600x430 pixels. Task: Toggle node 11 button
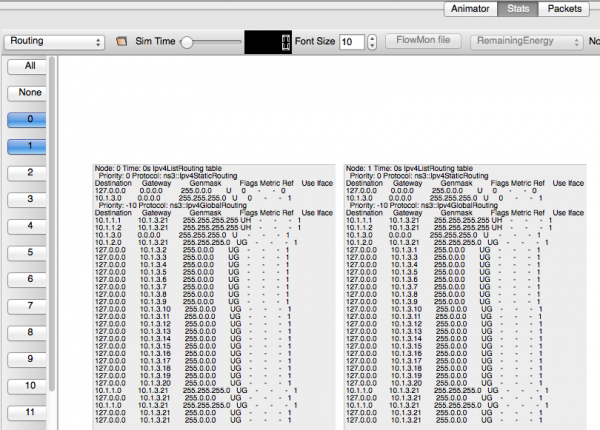pyautogui.click(x=30, y=411)
